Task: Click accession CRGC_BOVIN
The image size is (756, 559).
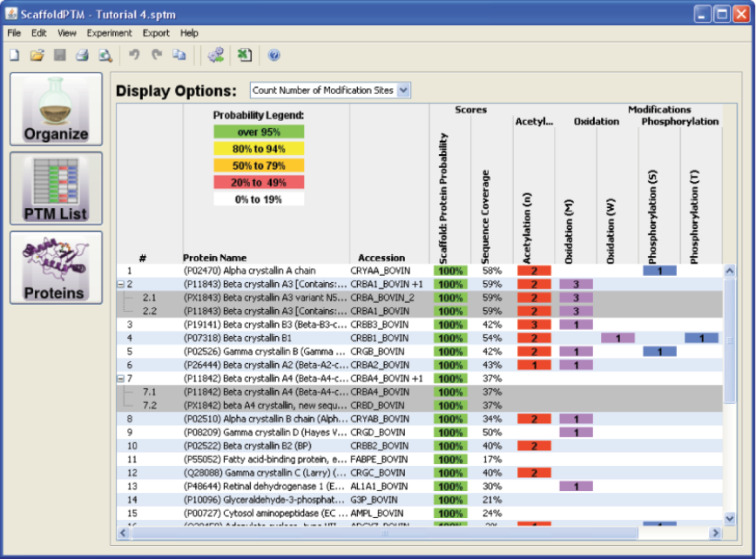Action: 378,473
